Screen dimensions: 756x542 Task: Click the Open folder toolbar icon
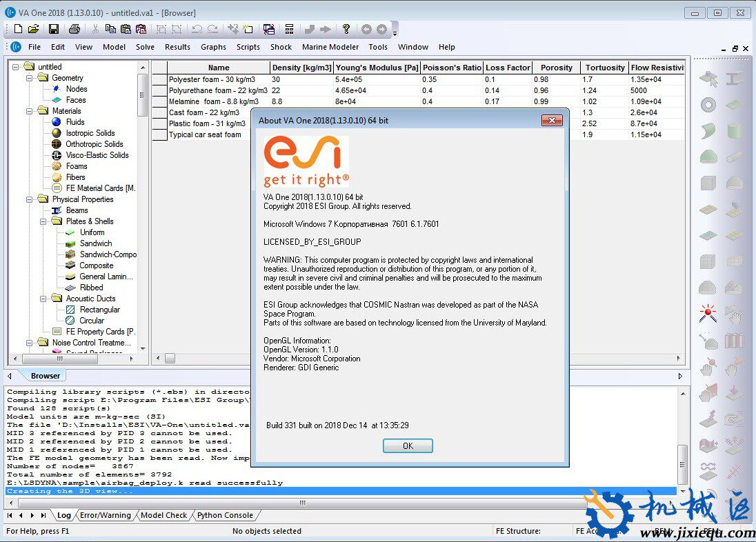(x=33, y=29)
